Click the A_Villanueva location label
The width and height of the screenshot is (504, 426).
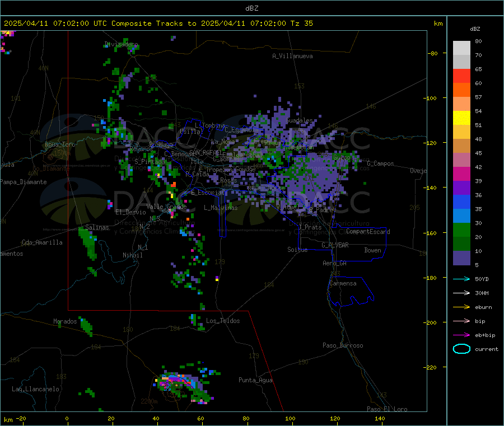[x=292, y=56]
